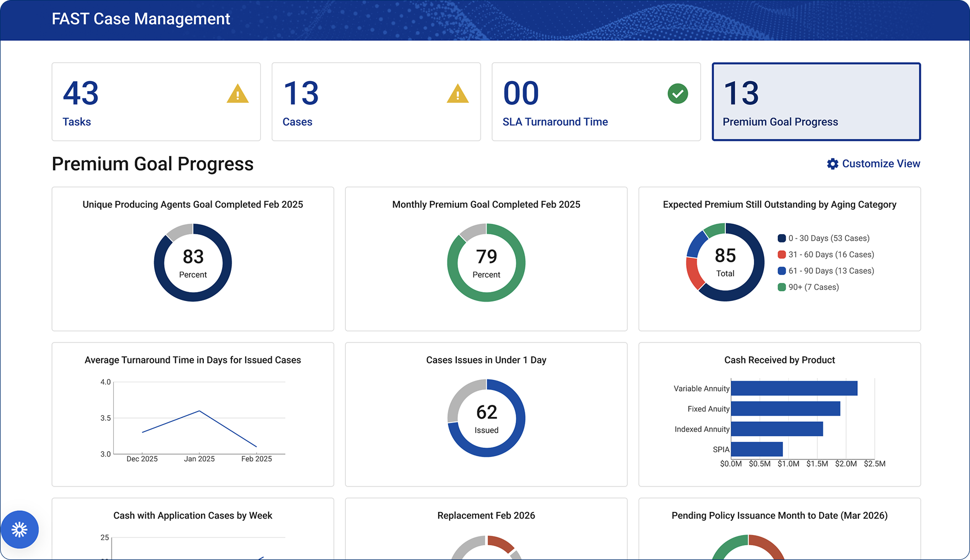The width and height of the screenshot is (970, 560).
Task: Click the Tasks warning triangle icon
Action: [x=238, y=94]
